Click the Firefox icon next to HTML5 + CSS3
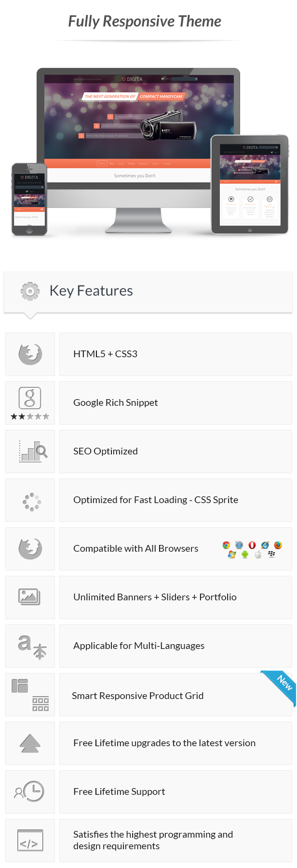Viewport: 297px width, 868px height. [x=30, y=354]
